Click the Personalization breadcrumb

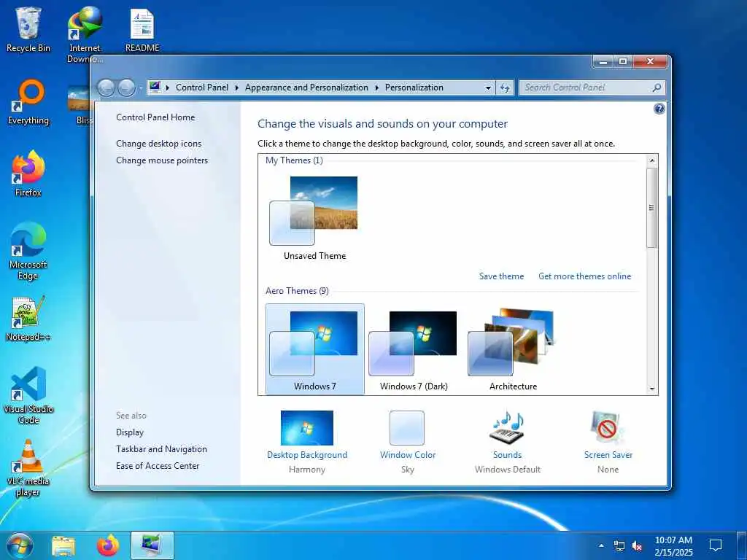[x=414, y=87]
